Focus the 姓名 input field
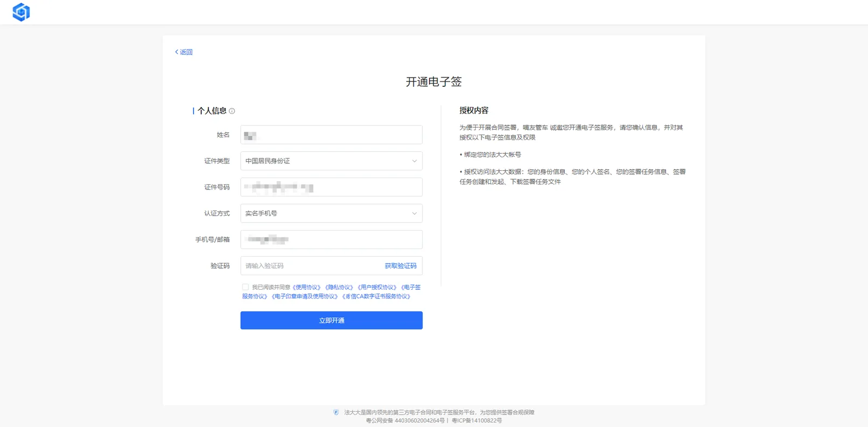 [331, 135]
